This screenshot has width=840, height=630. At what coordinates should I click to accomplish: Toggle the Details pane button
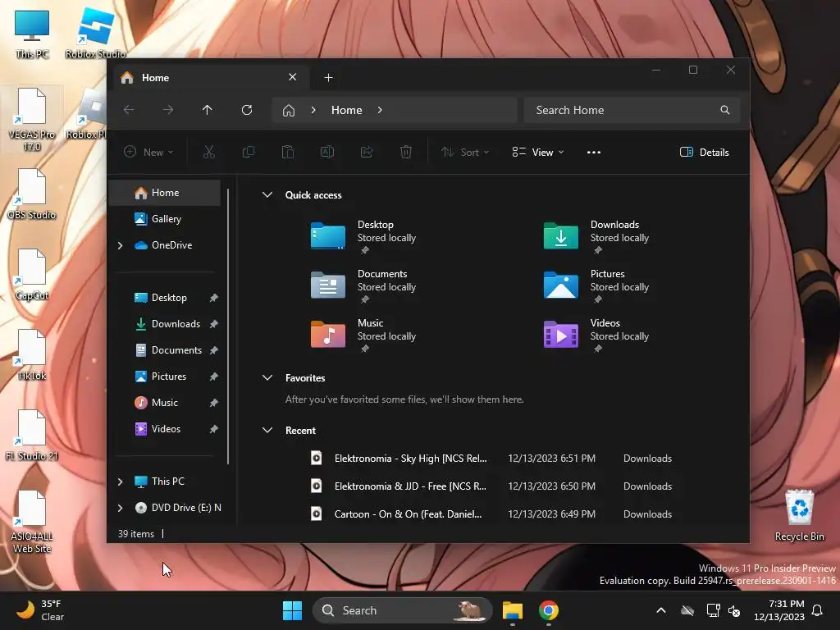pos(705,152)
